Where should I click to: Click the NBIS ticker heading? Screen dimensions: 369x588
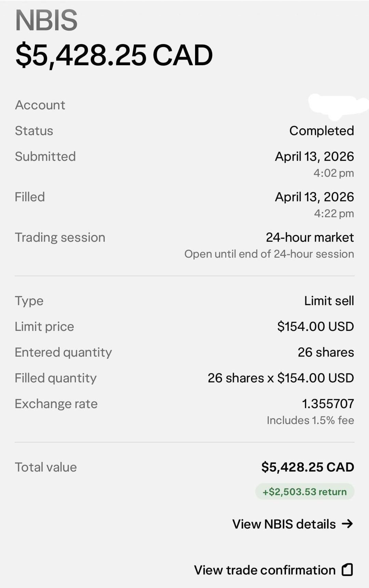point(46,21)
